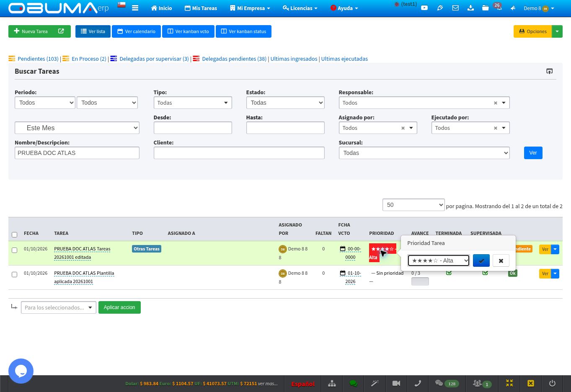571x392 pixels.
Task: Expand the Este Mes period dropdown
Action: pyautogui.click(x=77, y=128)
